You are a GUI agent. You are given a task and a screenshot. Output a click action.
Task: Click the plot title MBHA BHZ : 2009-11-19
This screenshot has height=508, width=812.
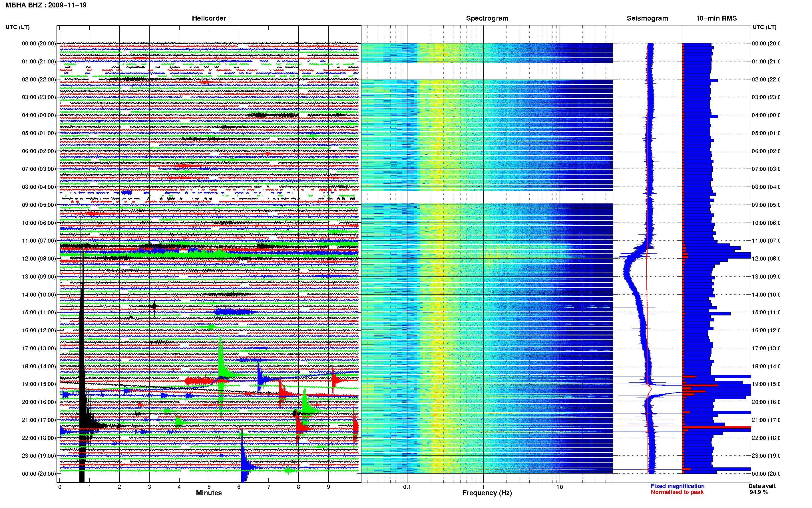tap(46, 5)
